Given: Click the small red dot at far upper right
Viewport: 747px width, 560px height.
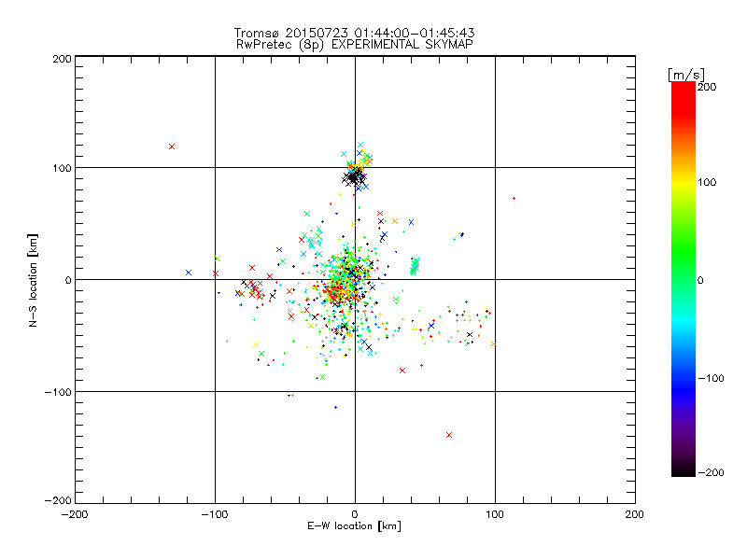Looking at the screenshot, I should pos(514,198).
